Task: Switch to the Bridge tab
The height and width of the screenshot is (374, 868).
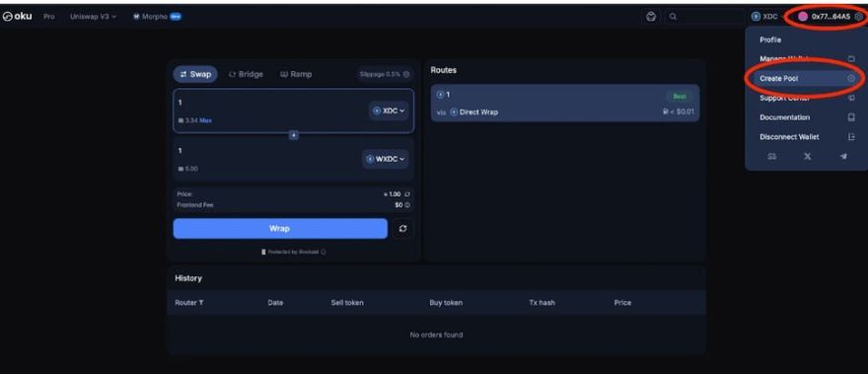Action: point(246,74)
